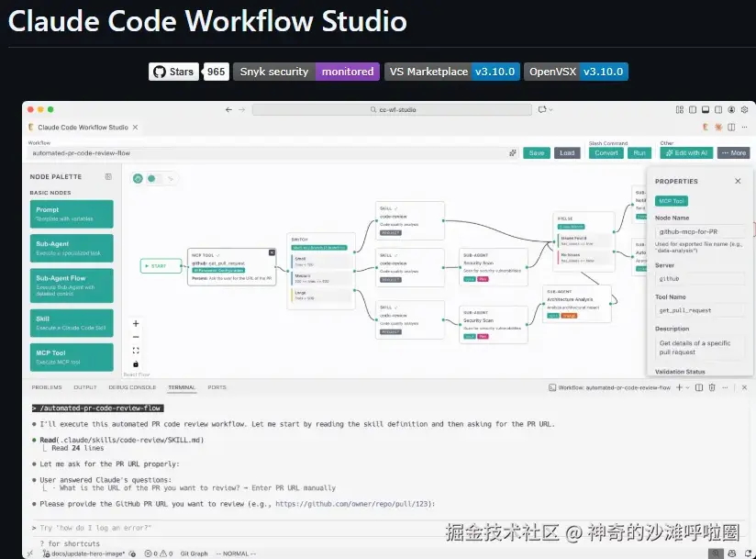Add an MCP Tool node from the palette
Screen dimensions: 756x559
click(72, 357)
